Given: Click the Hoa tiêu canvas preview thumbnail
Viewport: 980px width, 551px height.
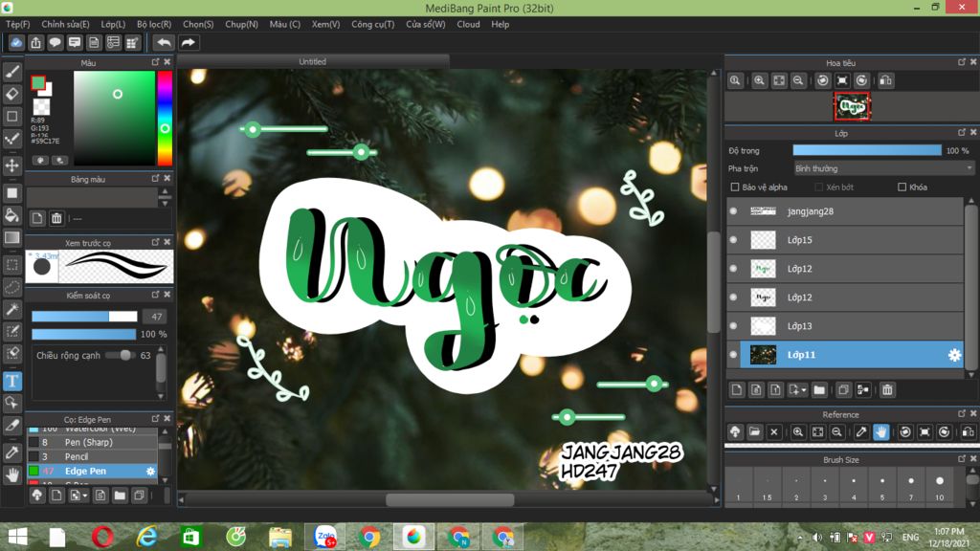Looking at the screenshot, I should coord(852,107).
